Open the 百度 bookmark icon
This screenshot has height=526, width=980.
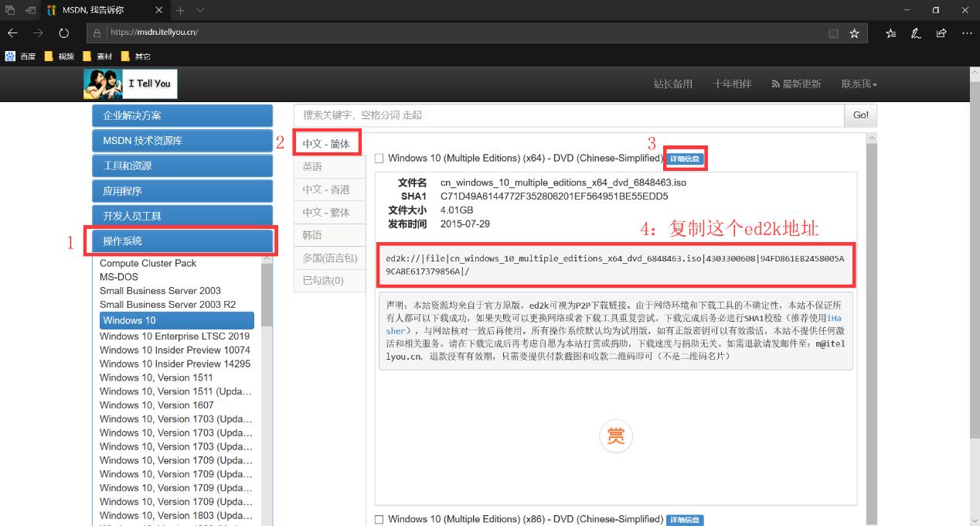11,56
